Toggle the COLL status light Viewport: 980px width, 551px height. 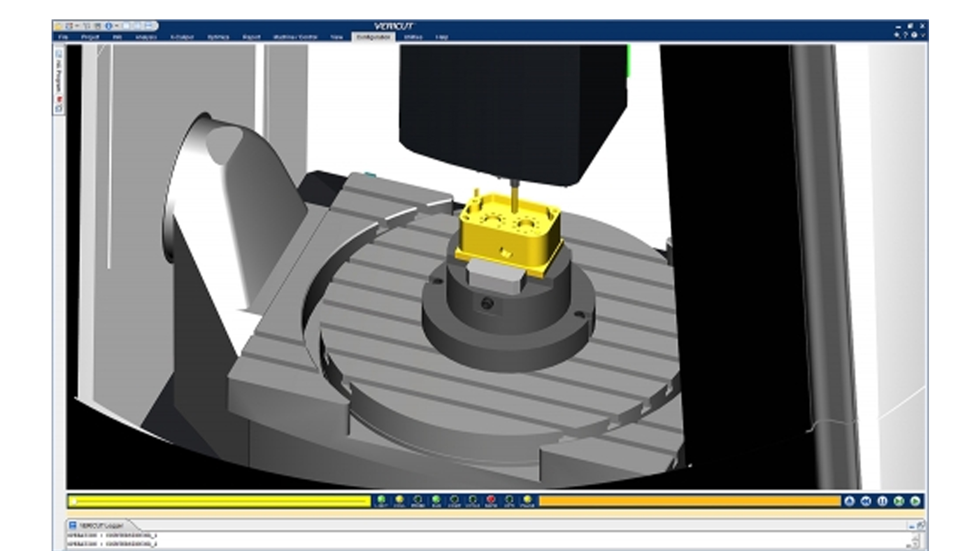pyautogui.click(x=399, y=499)
